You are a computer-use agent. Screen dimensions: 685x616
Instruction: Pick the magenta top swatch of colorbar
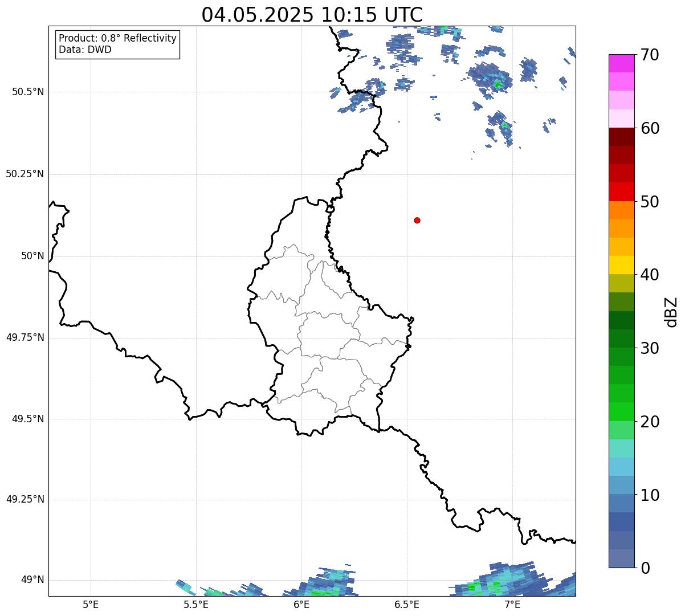click(x=621, y=63)
